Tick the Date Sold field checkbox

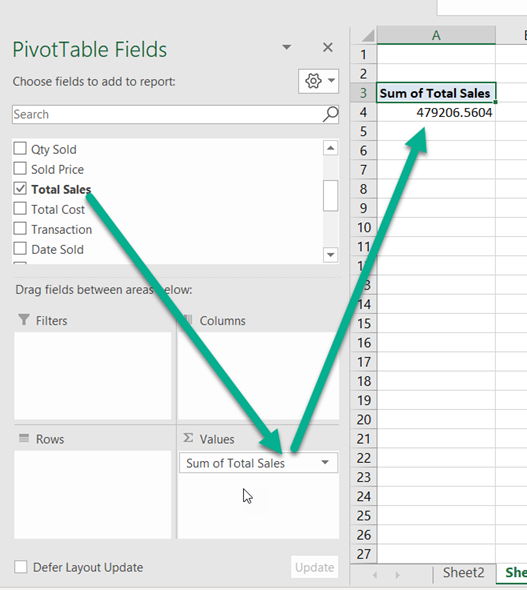[20, 249]
